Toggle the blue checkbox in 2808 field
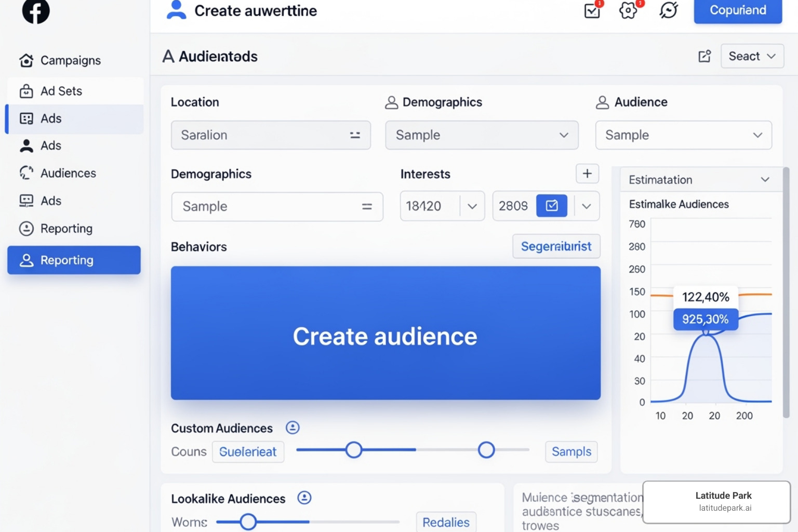Image resolution: width=798 pixels, height=532 pixels. click(552, 206)
